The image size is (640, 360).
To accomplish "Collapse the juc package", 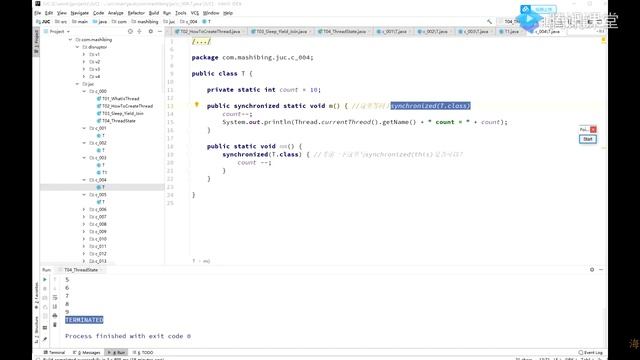I will pyautogui.click(x=78, y=84).
